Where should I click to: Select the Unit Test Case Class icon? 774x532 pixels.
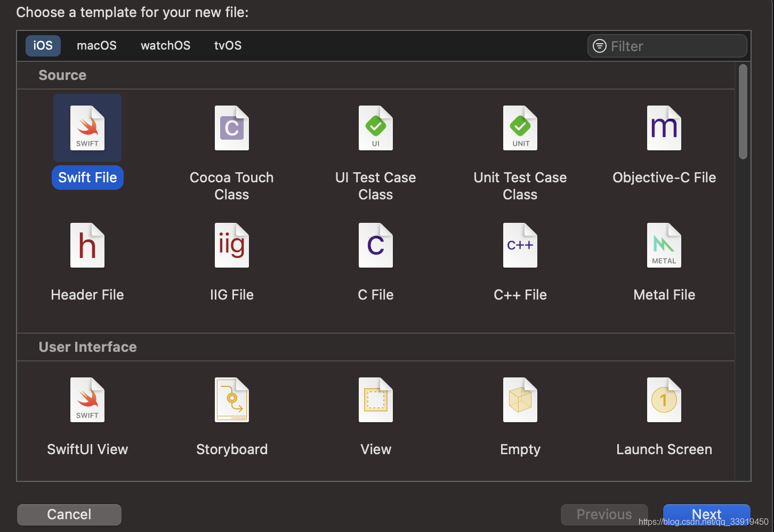pos(520,128)
